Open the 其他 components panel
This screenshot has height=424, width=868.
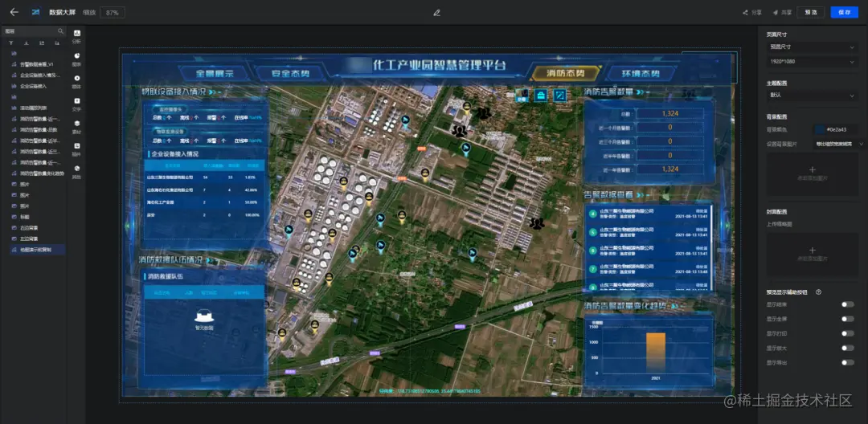click(x=76, y=172)
